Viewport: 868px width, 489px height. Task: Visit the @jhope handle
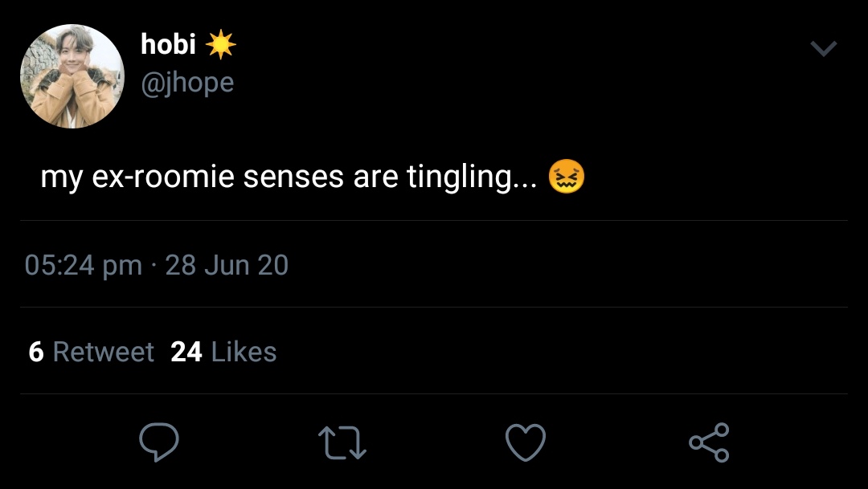(187, 82)
